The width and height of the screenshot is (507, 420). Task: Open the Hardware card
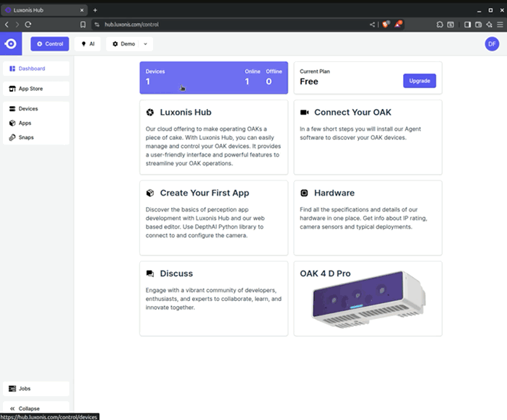(368, 218)
